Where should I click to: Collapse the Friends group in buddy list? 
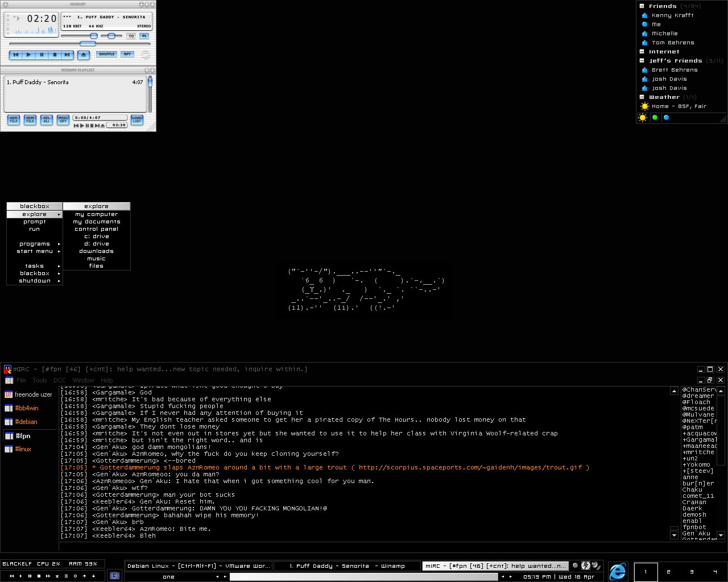click(x=642, y=6)
